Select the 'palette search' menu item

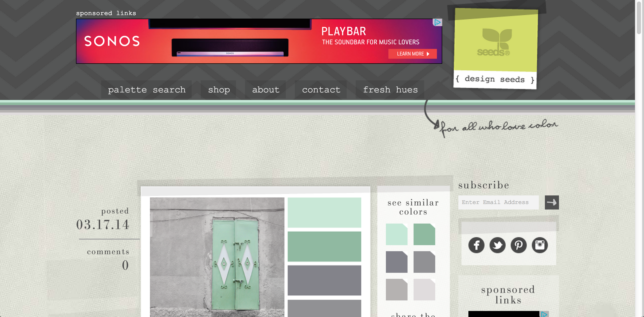click(x=147, y=89)
